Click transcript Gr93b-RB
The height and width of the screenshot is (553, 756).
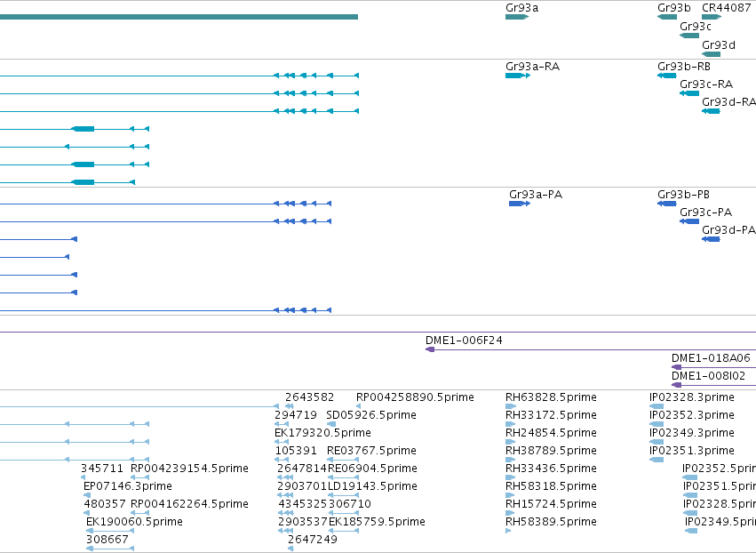click(667, 76)
